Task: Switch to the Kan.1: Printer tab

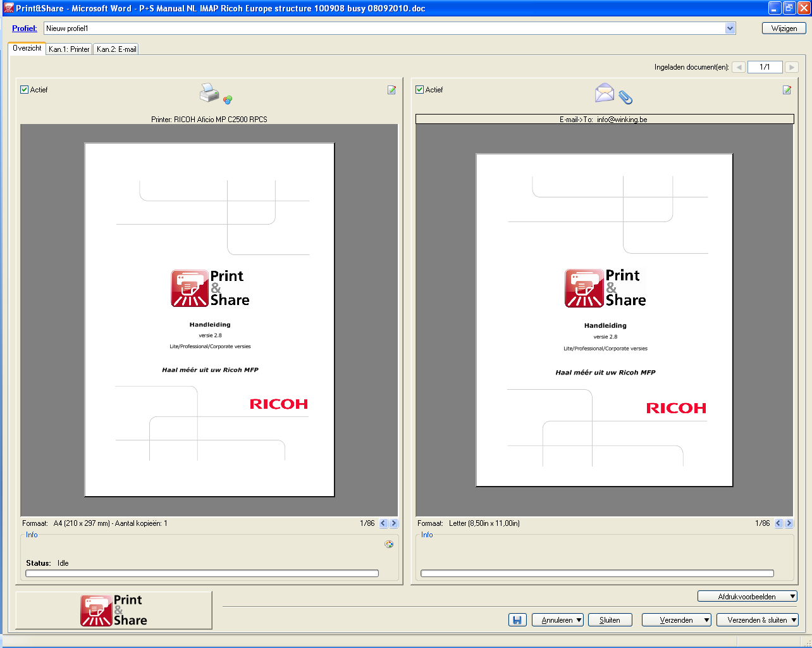Action: pyautogui.click(x=69, y=49)
